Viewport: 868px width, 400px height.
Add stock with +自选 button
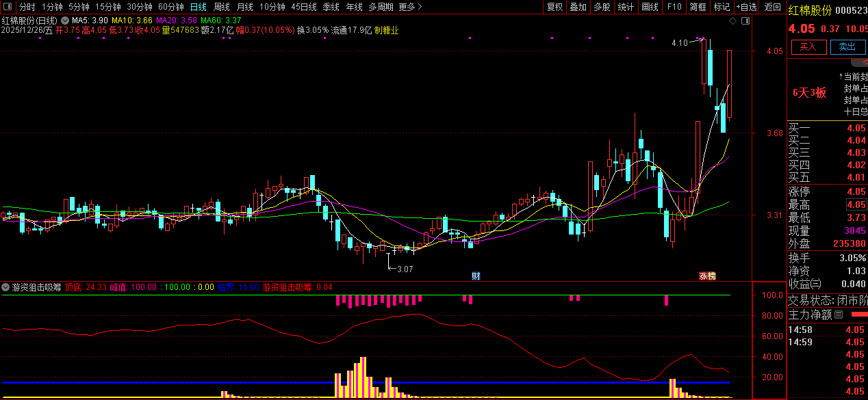[x=747, y=7]
